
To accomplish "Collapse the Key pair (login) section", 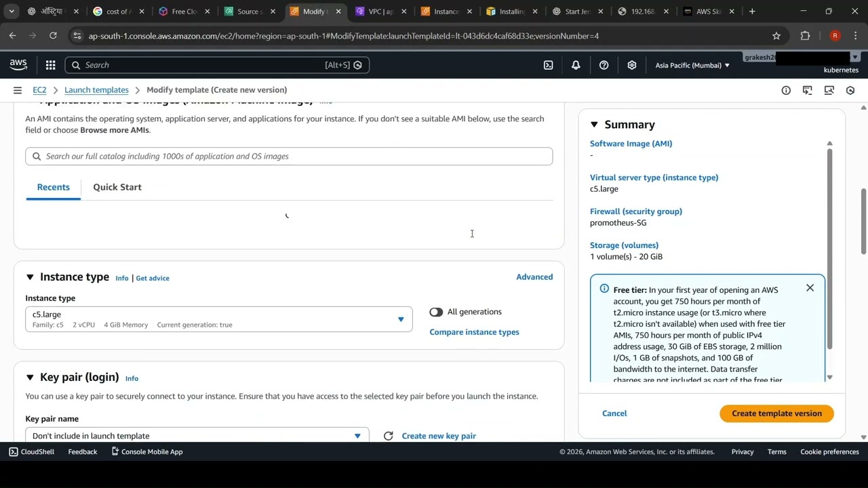I will [x=30, y=378].
